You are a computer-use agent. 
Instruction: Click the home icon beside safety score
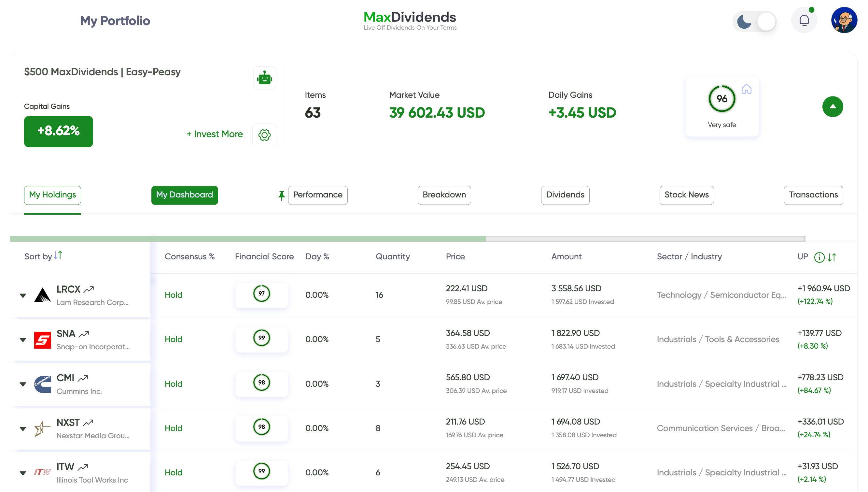(x=746, y=89)
